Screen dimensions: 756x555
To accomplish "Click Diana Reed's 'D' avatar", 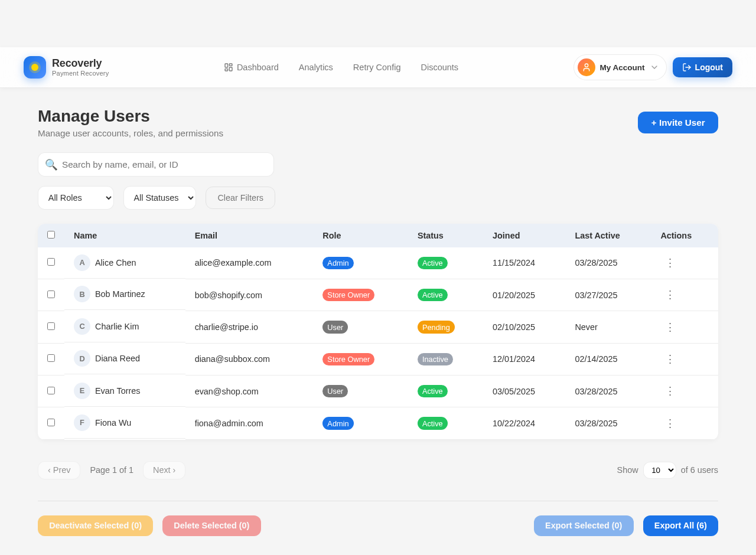I will (82, 358).
